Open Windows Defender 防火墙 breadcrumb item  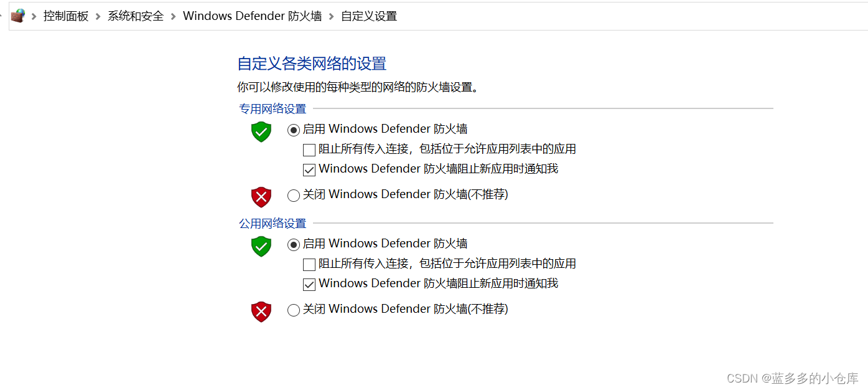pyautogui.click(x=252, y=16)
